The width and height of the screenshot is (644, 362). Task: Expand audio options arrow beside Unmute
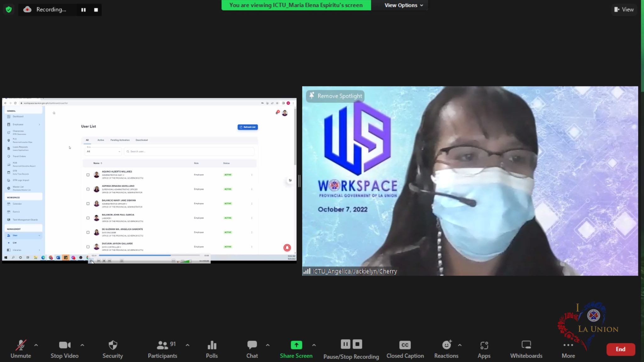point(36,345)
